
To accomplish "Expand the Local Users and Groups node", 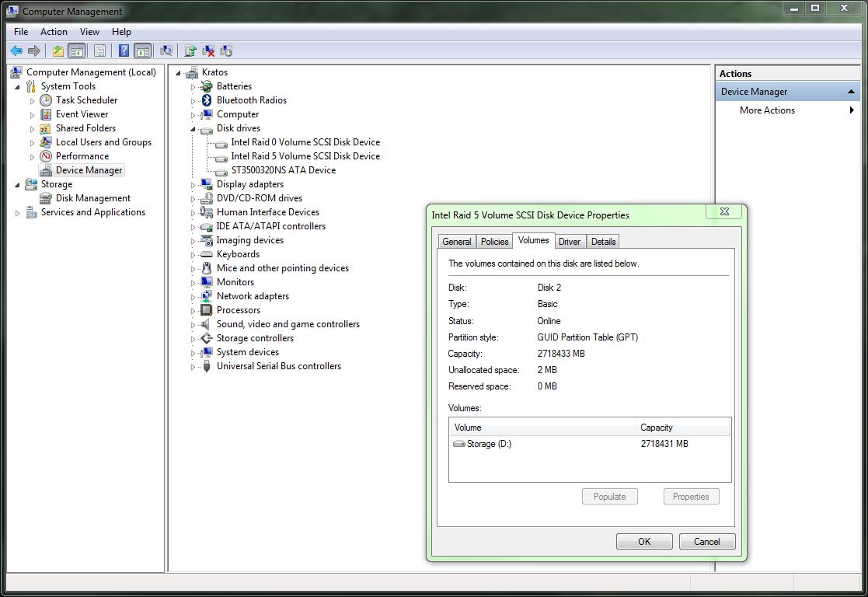I will (x=32, y=143).
